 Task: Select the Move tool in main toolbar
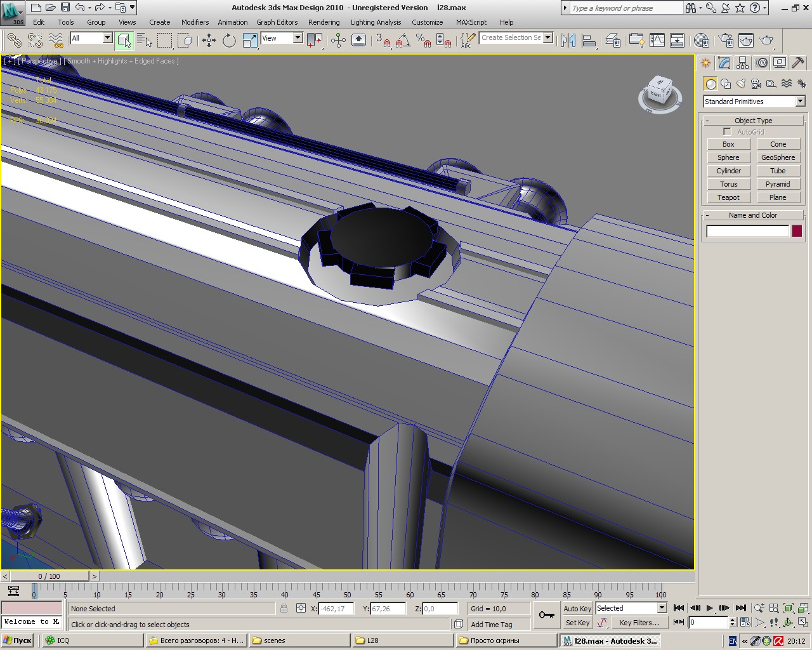pos(209,41)
